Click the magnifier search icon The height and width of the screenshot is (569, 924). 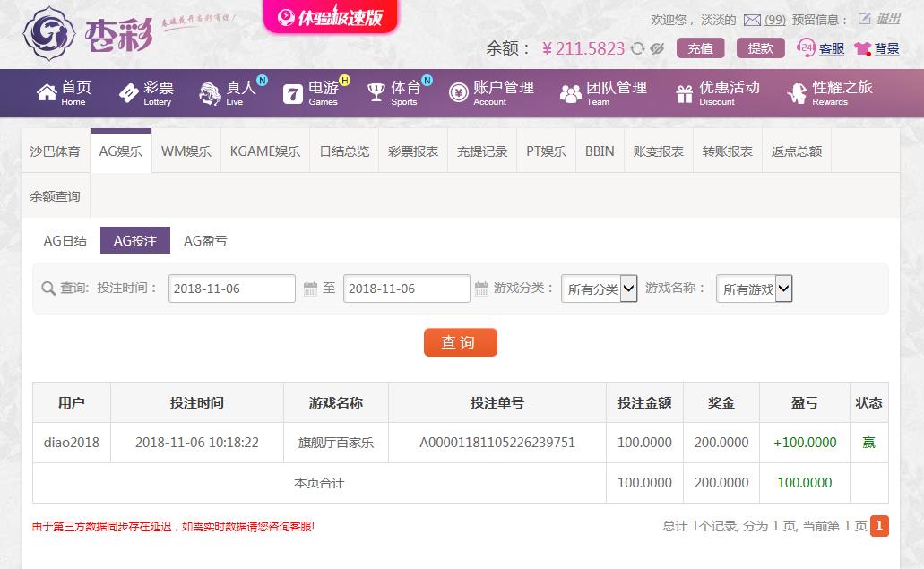tap(48, 289)
